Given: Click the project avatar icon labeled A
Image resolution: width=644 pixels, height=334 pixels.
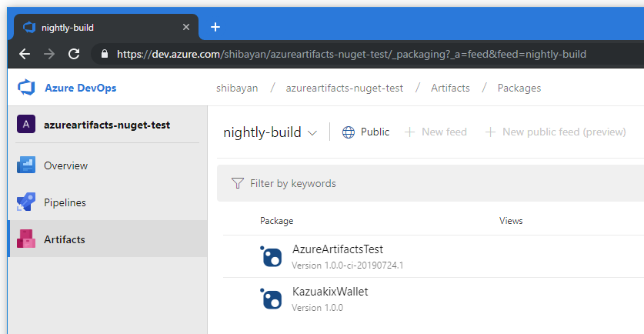Looking at the screenshot, I should tap(26, 125).
